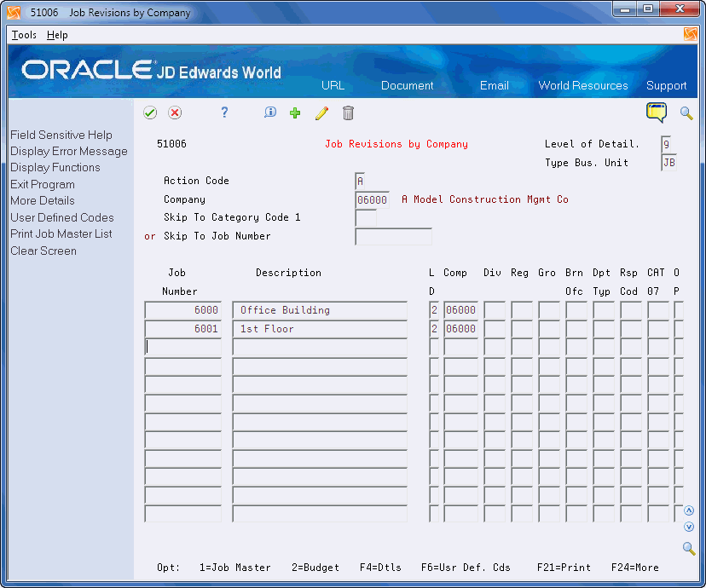Click the Type Bus. Unit field
Screen dimensions: 706x588
[668, 163]
